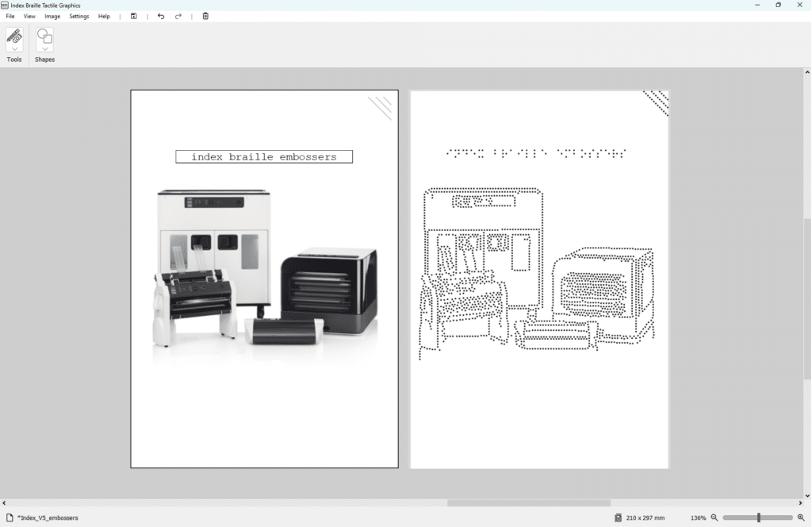812x527 pixels.
Task: Click the zoom in magnifier icon
Action: point(800,517)
